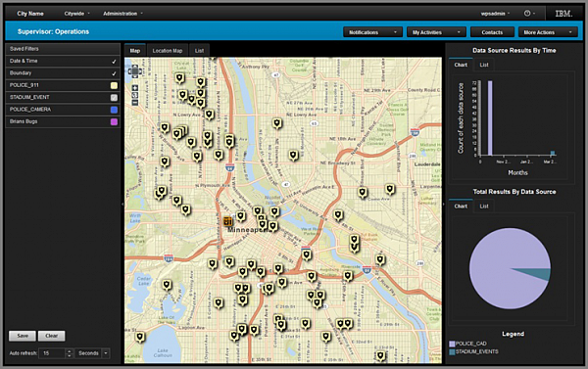The height and width of the screenshot is (369, 588).
Task: Click the zoom-to-extent icon between plus and minus
Action: coord(135,95)
